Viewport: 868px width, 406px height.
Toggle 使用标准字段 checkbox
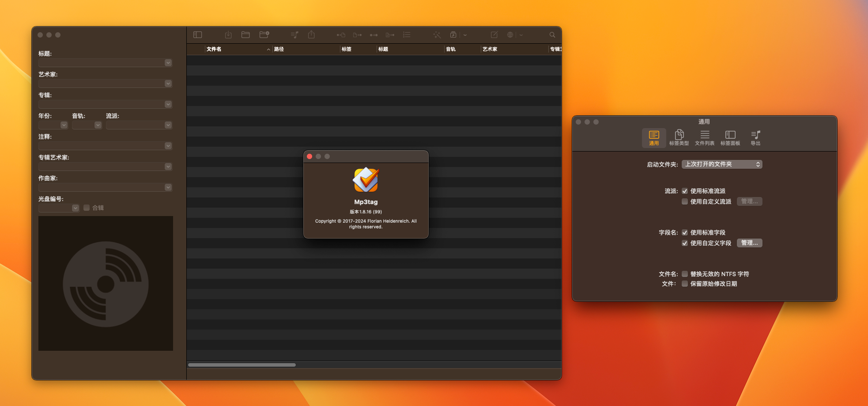(685, 232)
